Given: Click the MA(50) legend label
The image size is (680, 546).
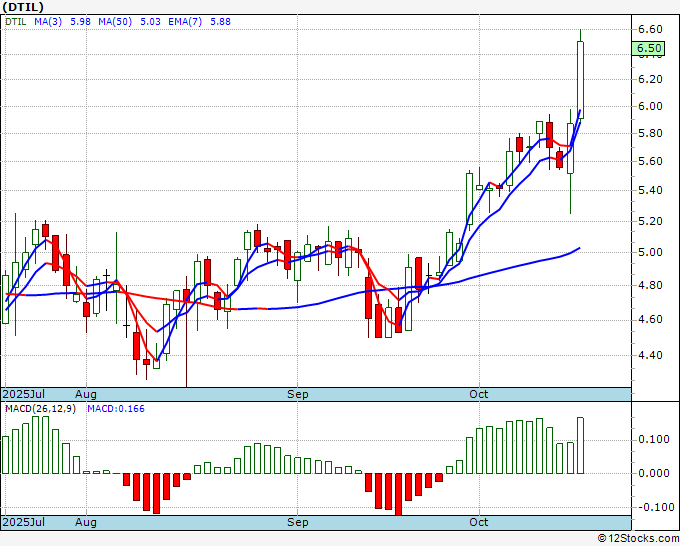Looking at the screenshot, I should pos(115,22).
